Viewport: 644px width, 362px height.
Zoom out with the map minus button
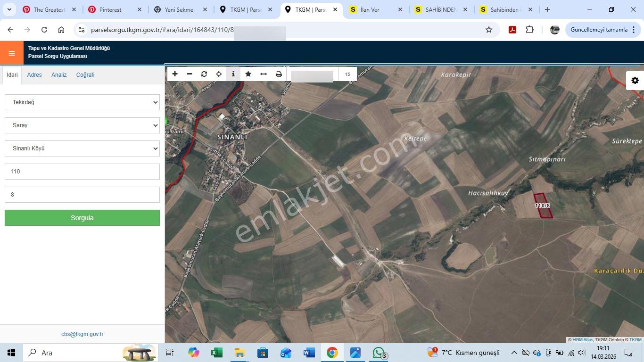pyautogui.click(x=190, y=74)
